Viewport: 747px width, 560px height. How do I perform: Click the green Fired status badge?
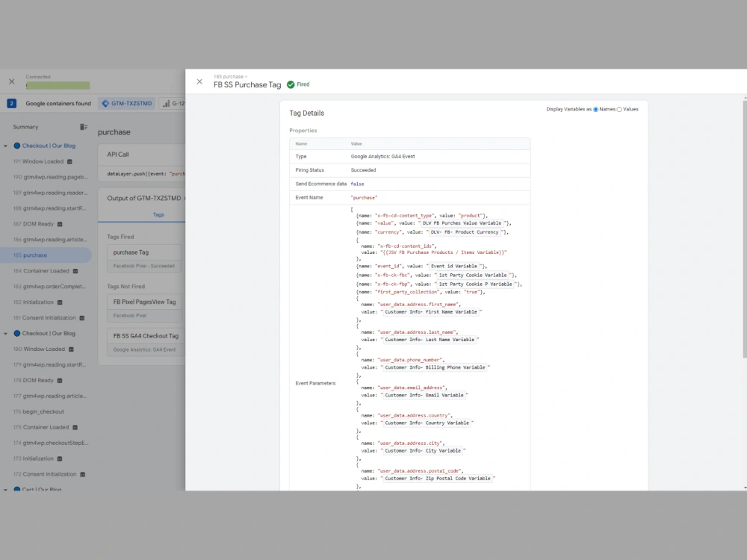(297, 84)
